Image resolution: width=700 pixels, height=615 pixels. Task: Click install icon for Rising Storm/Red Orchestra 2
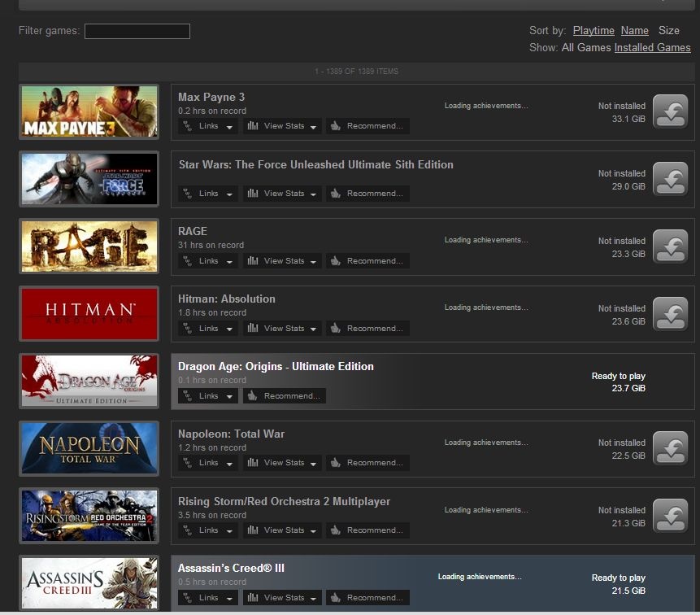coord(670,516)
